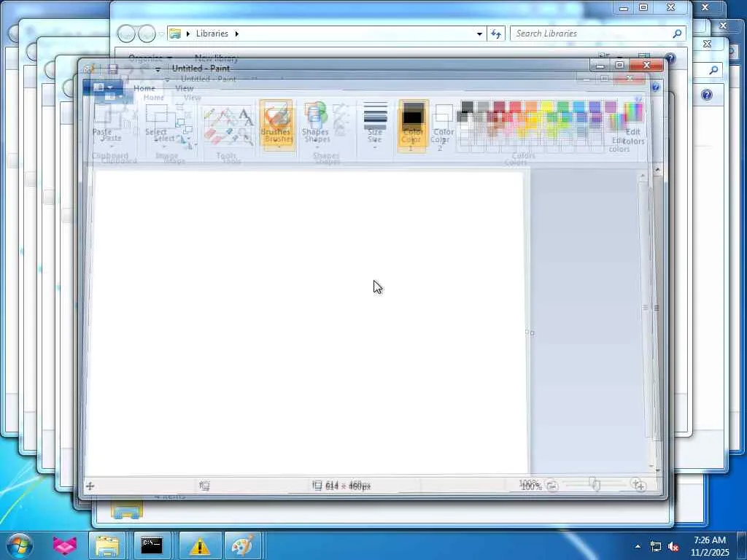Image resolution: width=747 pixels, height=560 pixels.
Task: Select the Text tool marked A
Action: pos(245,116)
